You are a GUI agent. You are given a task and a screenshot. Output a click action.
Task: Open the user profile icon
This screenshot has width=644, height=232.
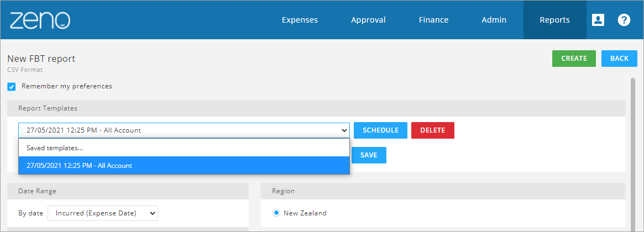pyautogui.click(x=598, y=20)
